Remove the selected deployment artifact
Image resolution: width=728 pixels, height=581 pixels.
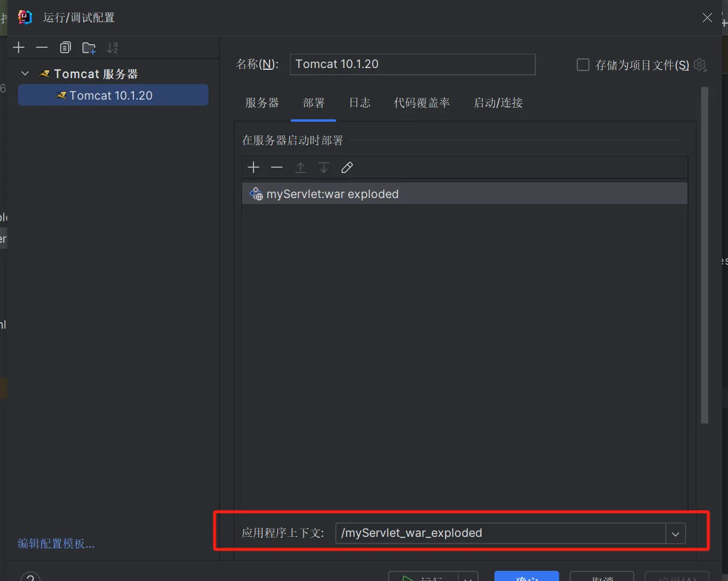277,168
